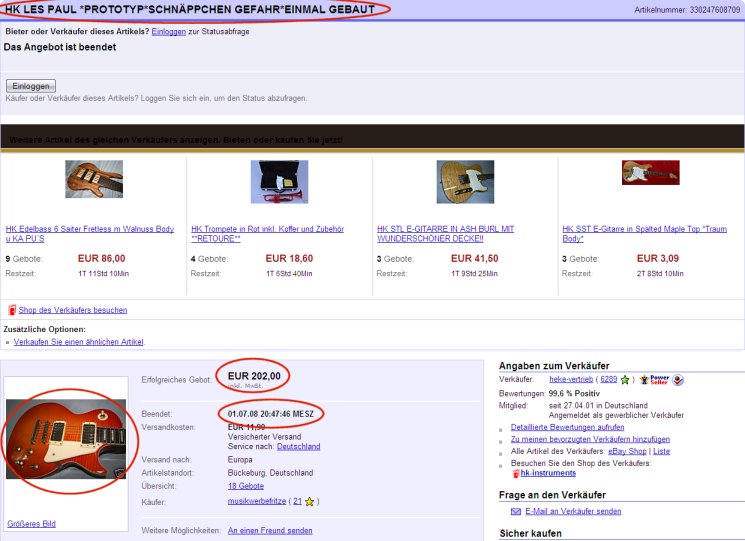Open the Liste link for seller items
This screenshot has height=541, width=745.
[x=661, y=451]
